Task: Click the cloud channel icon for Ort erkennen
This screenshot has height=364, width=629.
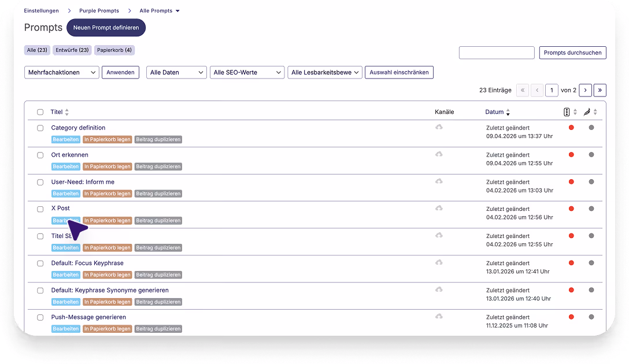Action: click(x=439, y=154)
